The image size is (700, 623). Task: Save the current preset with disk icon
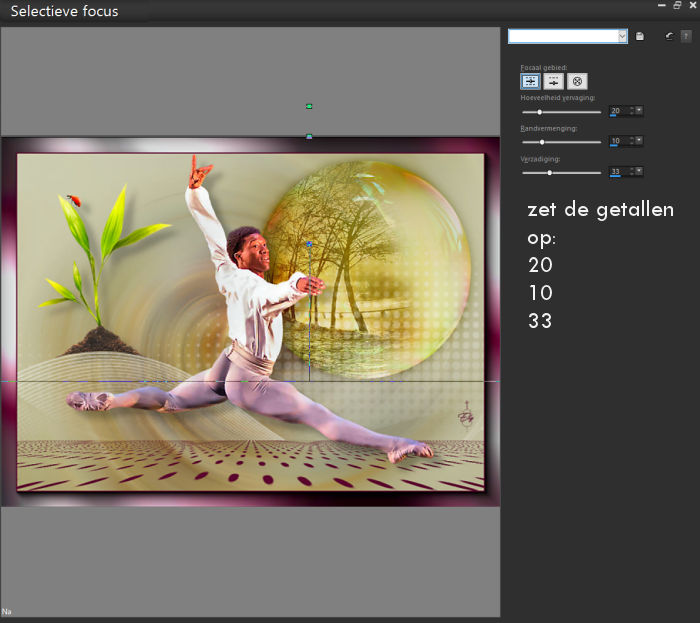[x=640, y=36]
